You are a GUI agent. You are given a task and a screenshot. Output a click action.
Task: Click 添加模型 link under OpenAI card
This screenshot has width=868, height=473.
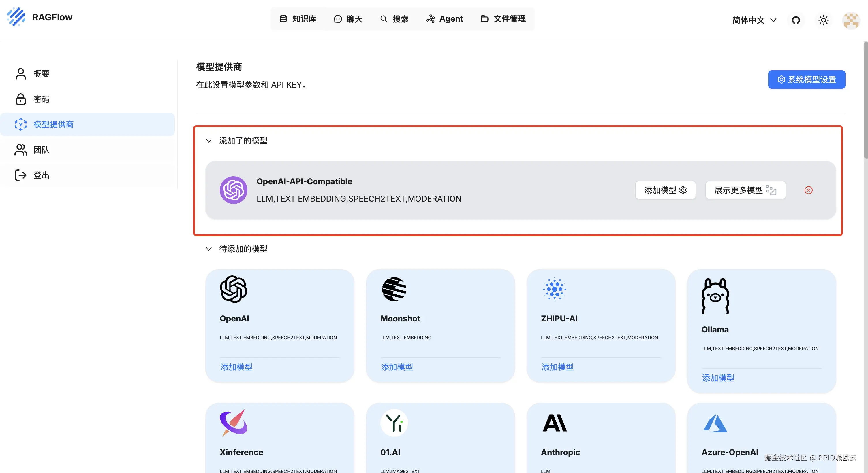pos(236,367)
